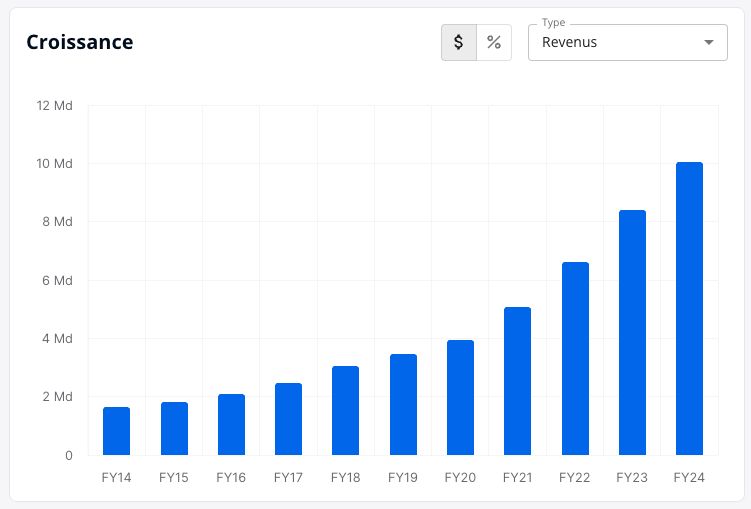Image resolution: width=751 pixels, height=509 pixels.
Task: Switch to dollar value display
Action: coord(458,42)
